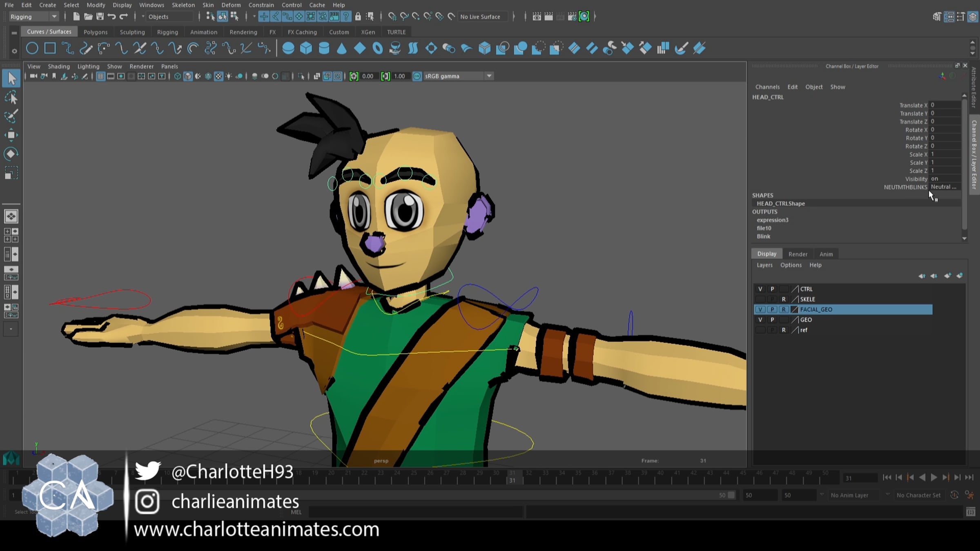Expand the NEUTMTHBLINKS Neutral enum field
Image resolution: width=980 pixels, height=551 pixels.
pyautogui.click(x=944, y=187)
